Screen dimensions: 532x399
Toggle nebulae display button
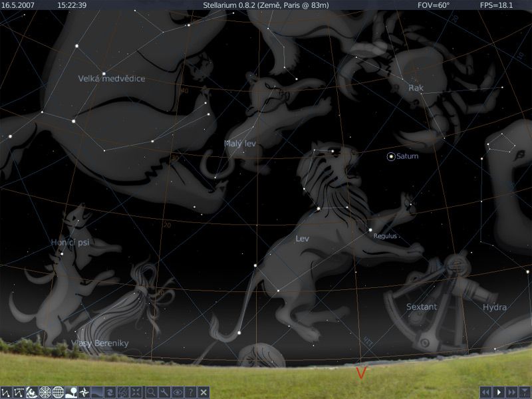(x=110, y=392)
